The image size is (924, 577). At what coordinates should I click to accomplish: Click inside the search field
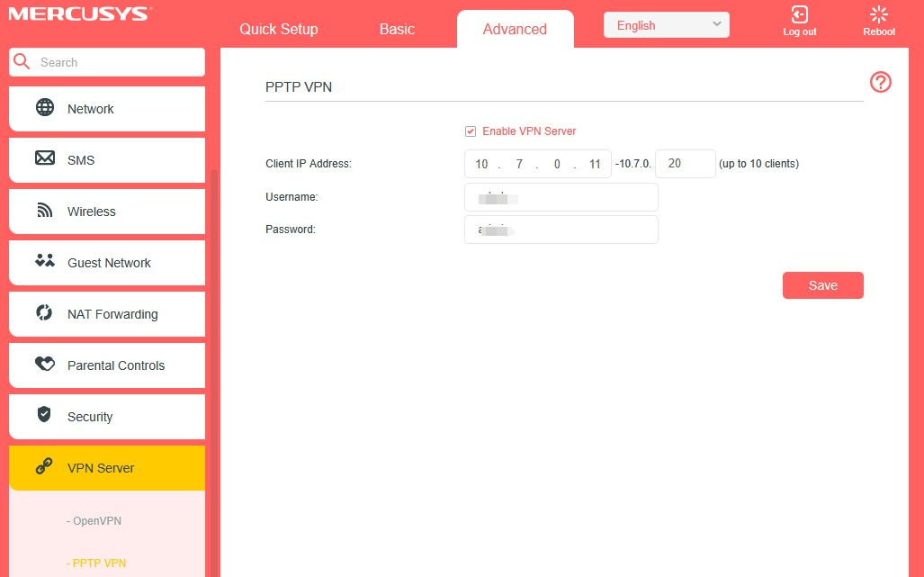click(106, 61)
